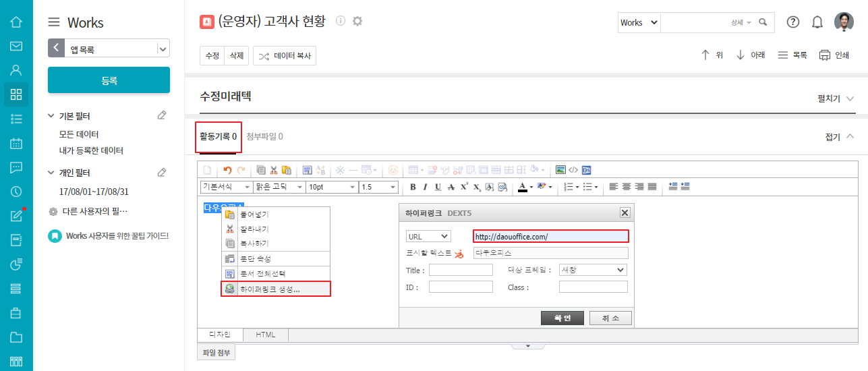Open the calendar icon in the left sidebar
Screen dimensions: 868x371
[x=16, y=143]
